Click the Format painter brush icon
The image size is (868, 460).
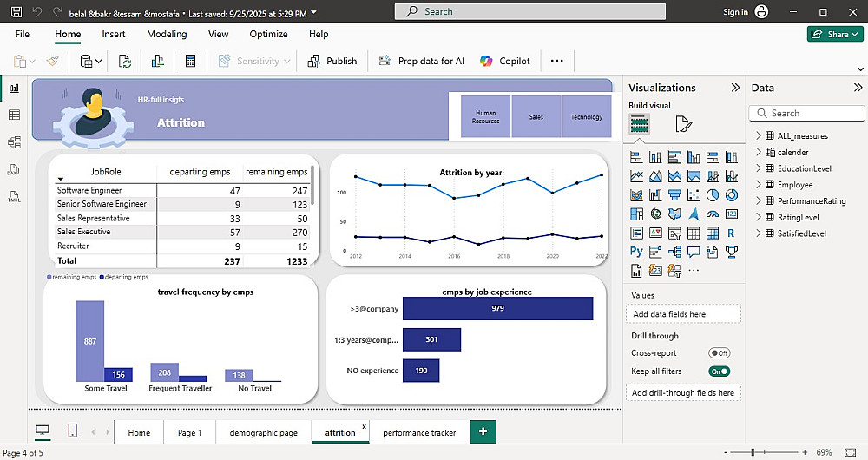click(53, 61)
